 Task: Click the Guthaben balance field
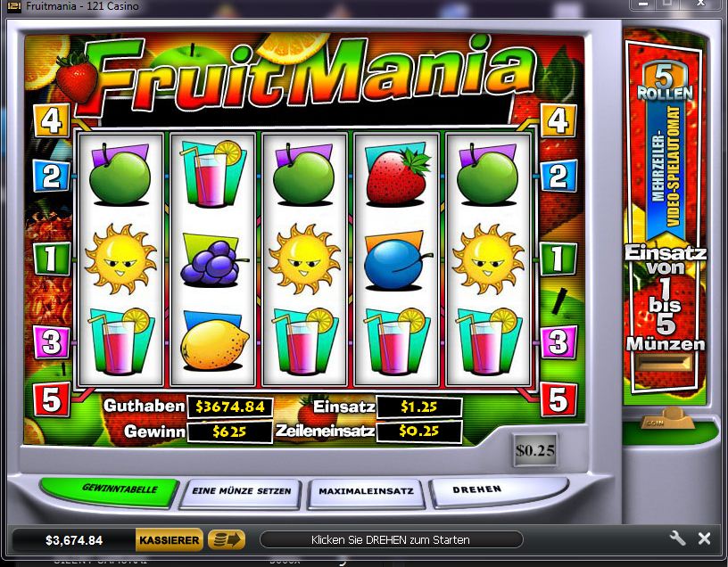[230, 407]
